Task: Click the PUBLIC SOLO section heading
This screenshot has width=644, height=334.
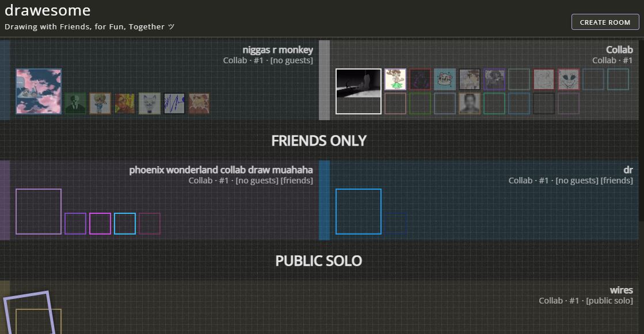Action: (x=319, y=261)
